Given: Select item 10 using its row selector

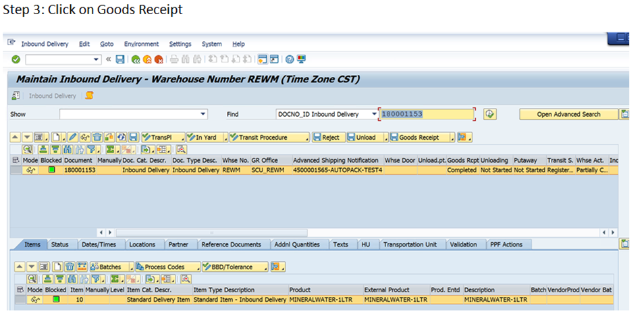Looking at the screenshot, I should tap(20, 300).
